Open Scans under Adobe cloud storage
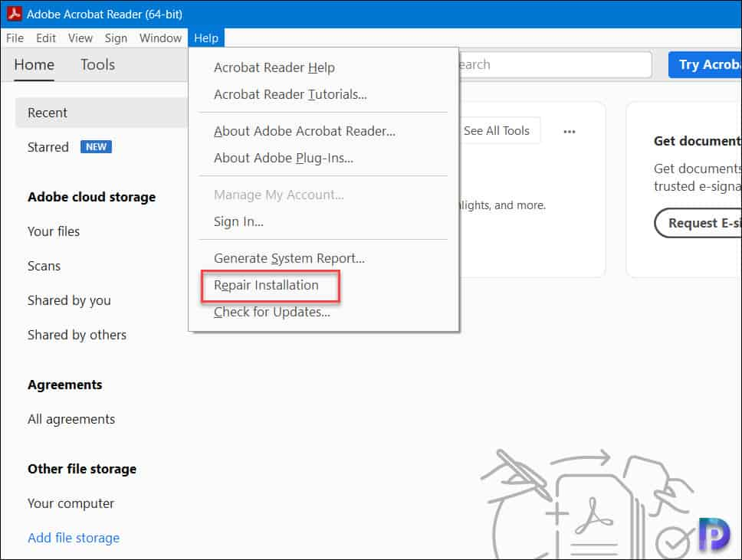The height and width of the screenshot is (560, 742). [44, 266]
